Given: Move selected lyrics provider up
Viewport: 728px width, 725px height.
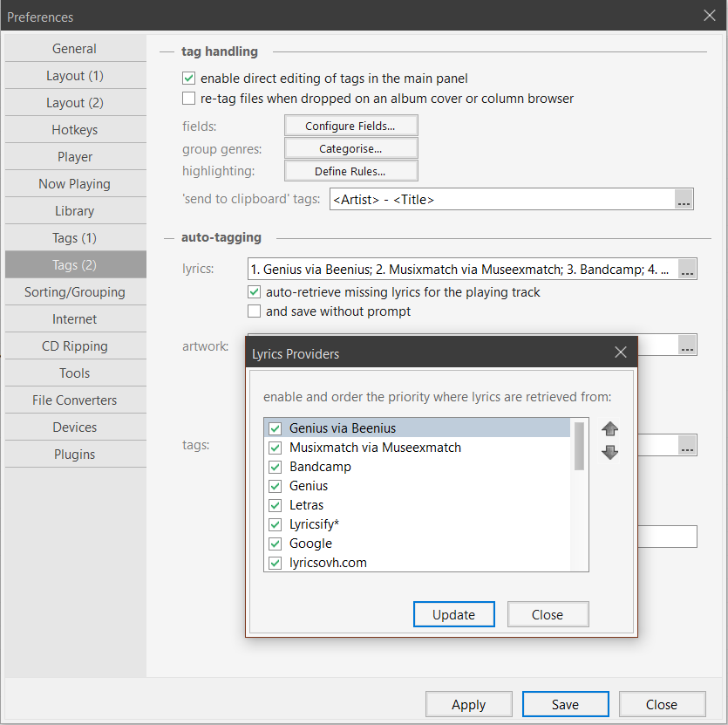Looking at the screenshot, I should tap(609, 428).
